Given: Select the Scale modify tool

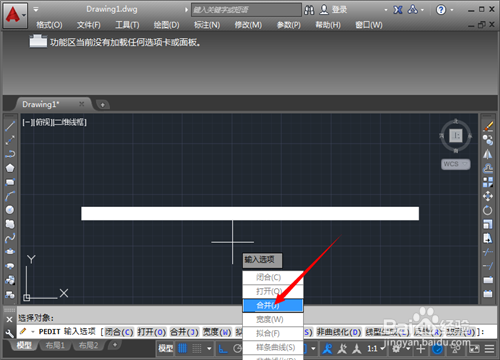Looking at the screenshot, I should coord(488,224).
